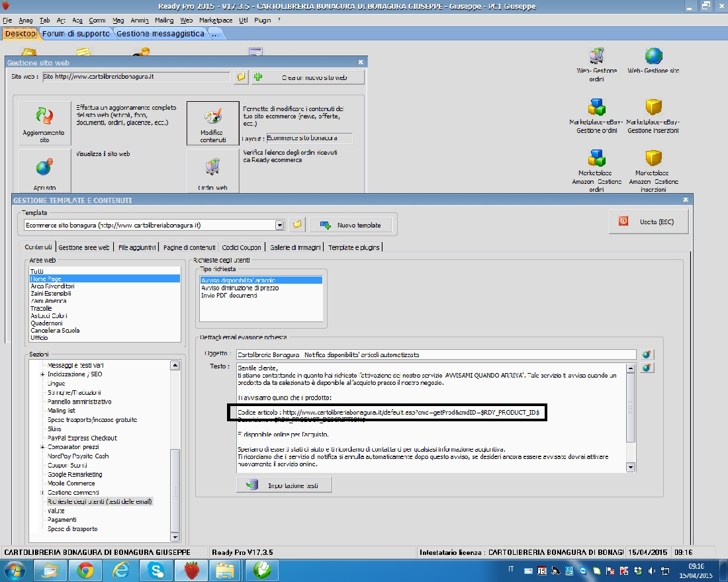Image resolution: width=728 pixels, height=582 pixels.
Task: Open Web-Gestione sito globe icon
Action: (x=653, y=60)
